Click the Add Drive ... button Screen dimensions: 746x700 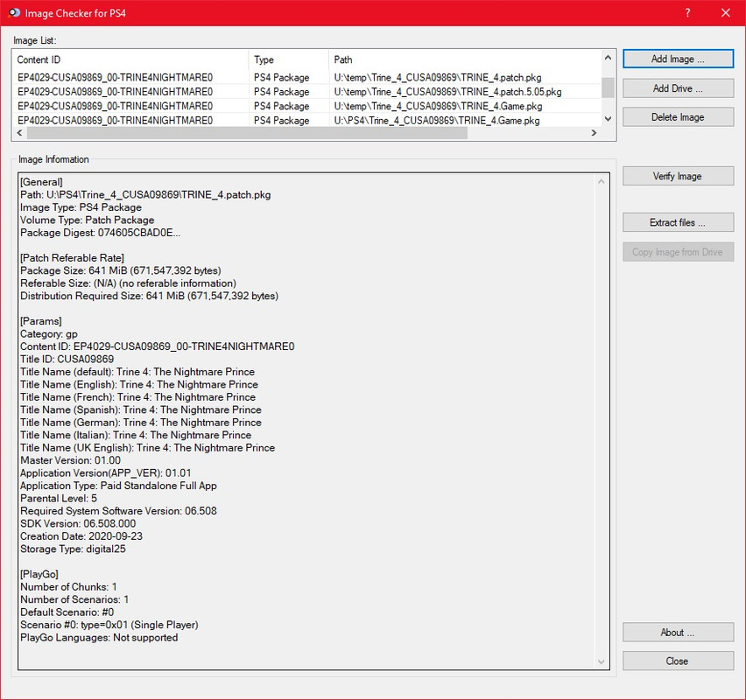point(678,88)
